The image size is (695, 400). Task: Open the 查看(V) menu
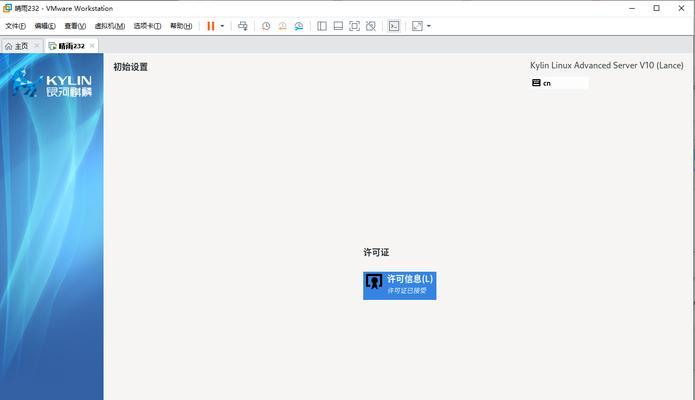tap(75, 26)
